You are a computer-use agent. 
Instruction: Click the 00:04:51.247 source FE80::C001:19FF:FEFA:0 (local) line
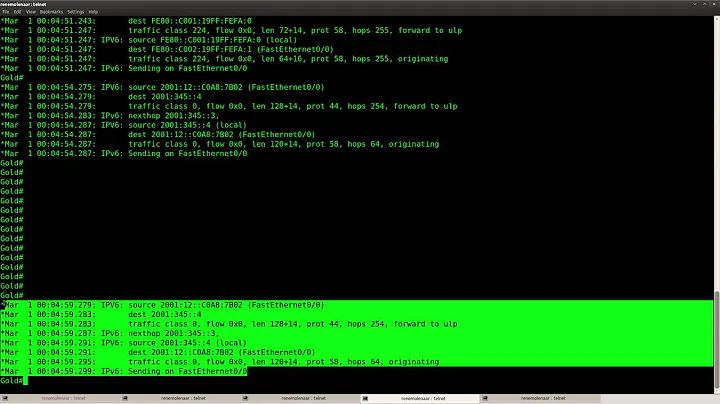point(149,40)
